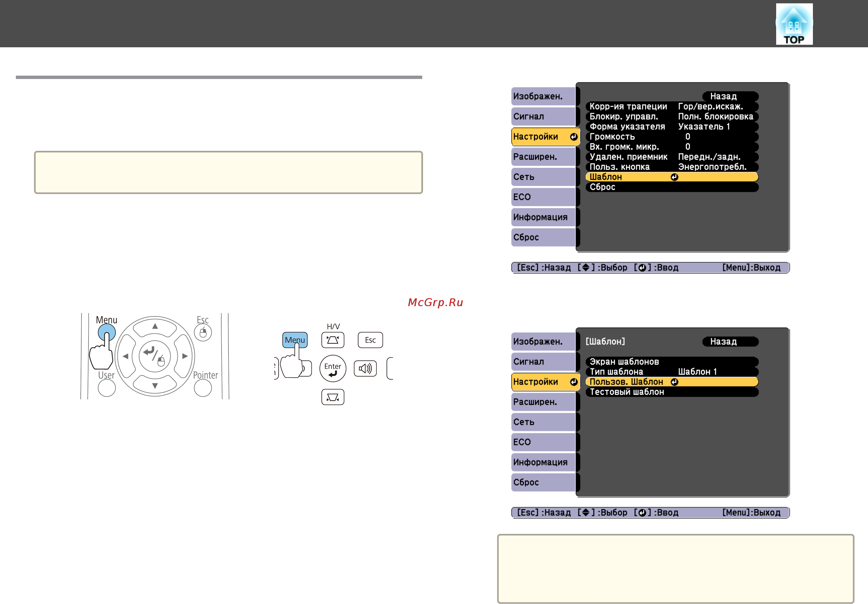This screenshot has height=604, width=868.
Task: Click the speaker volume button icon
Action: click(365, 368)
